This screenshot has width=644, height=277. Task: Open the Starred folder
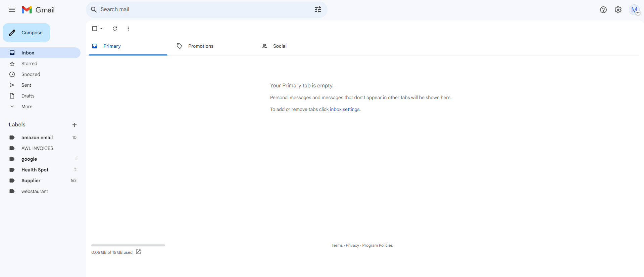point(40,64)
